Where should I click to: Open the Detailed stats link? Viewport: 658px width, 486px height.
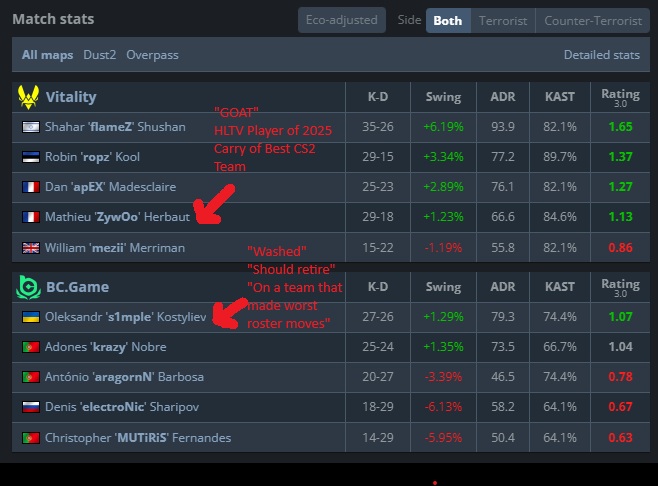602,55
